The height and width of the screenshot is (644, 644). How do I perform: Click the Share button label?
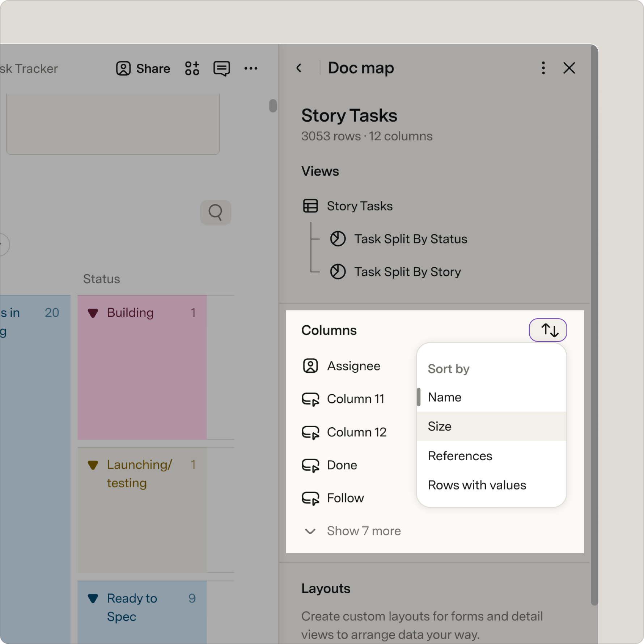[153, 68]
